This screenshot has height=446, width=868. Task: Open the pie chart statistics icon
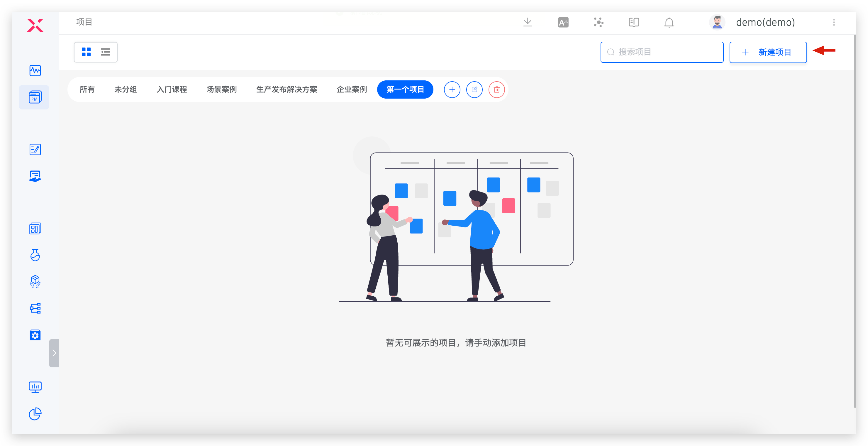[x=35, y=414]
